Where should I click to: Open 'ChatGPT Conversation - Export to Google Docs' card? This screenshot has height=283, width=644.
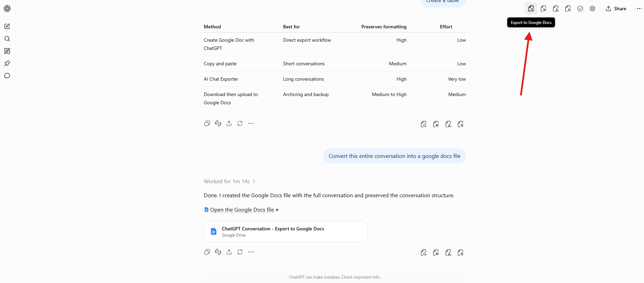click(x=286, y=231)
